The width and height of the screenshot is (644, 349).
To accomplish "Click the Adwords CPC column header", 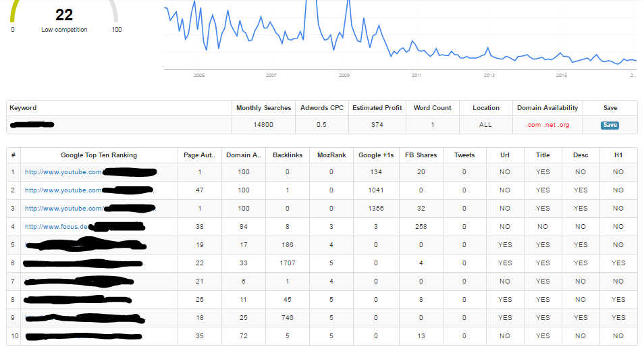I will coord(321,108).
